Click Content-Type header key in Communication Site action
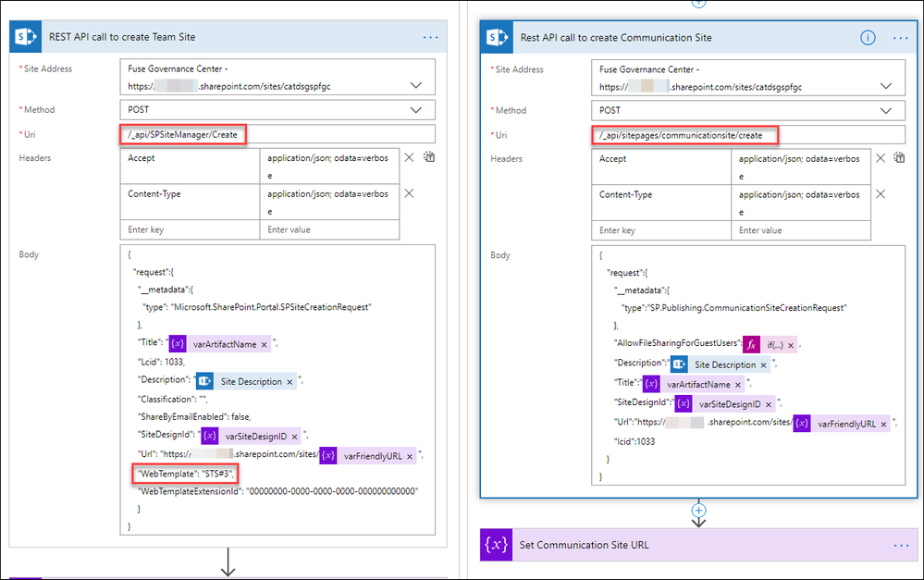Image resolution: width=924 pixels, height=580 pixels. [661, 203]
